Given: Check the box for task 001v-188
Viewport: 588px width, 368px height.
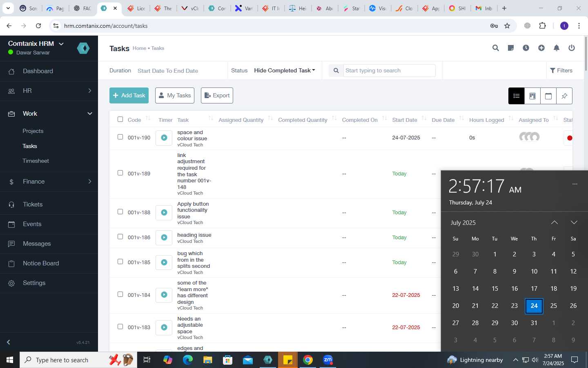Looking at the screenshot, I should pos(120,212).
